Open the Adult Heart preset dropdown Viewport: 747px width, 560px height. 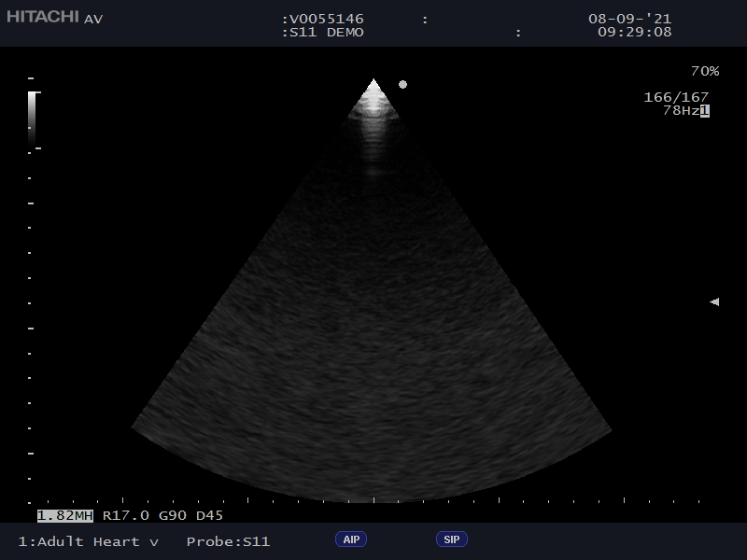click(x=89, y=541)
